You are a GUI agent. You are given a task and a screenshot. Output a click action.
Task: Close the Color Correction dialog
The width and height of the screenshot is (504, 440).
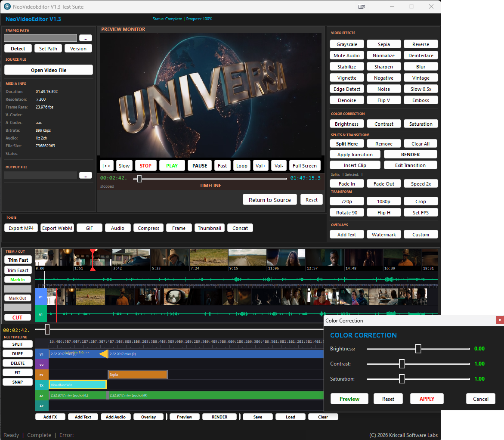499,320
